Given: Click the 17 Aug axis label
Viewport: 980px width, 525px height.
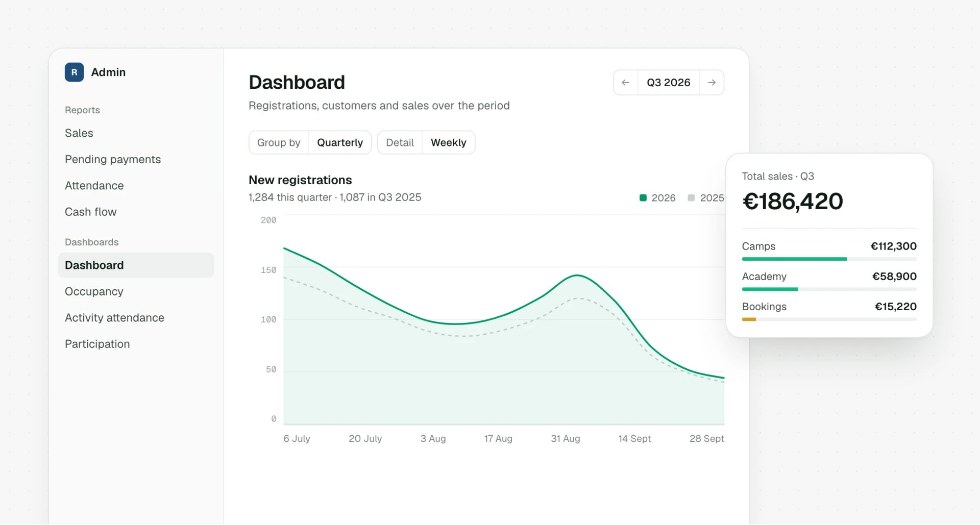Looking at the screenshot, I should pyautogui.click(x=498, y=439).
